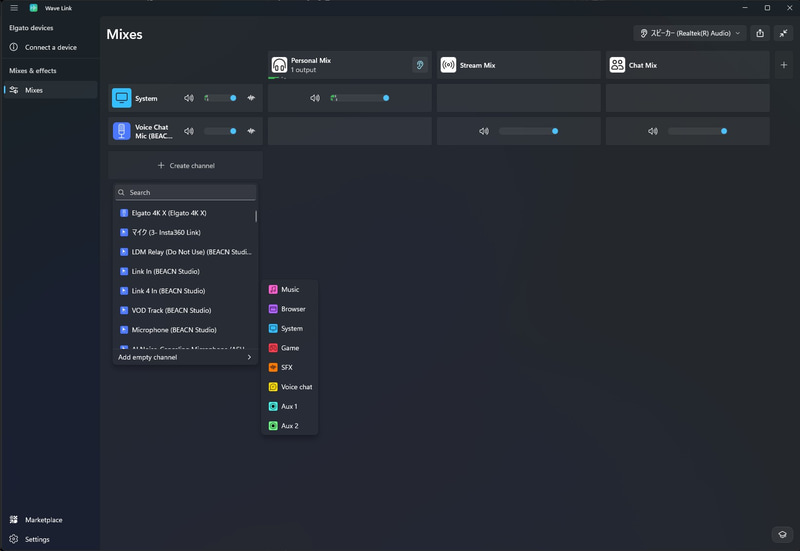Click the Settings gear icon

coord(14,539)
